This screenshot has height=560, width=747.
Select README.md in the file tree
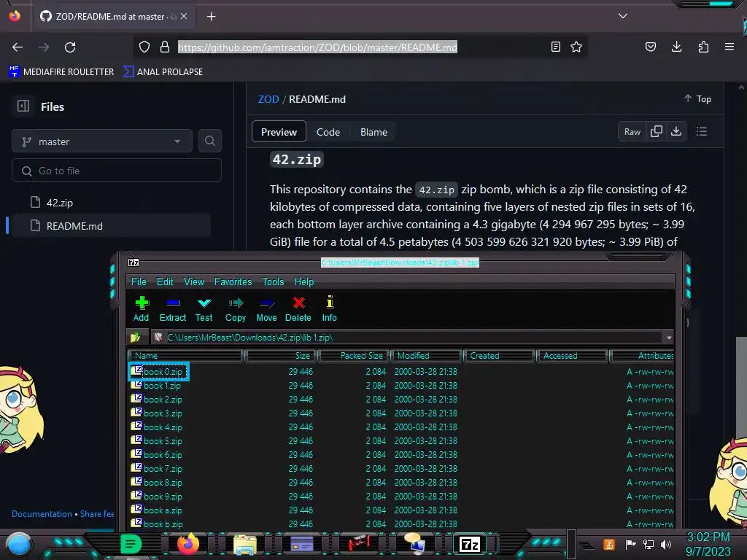(111, 226)
